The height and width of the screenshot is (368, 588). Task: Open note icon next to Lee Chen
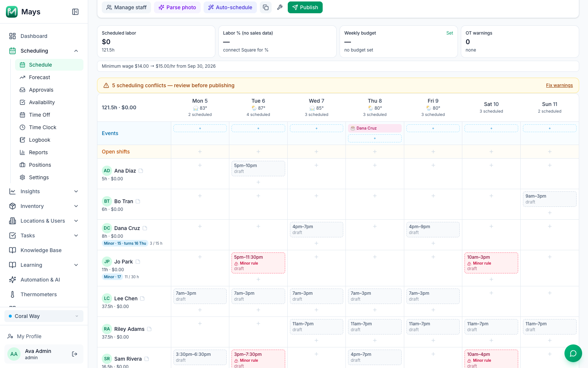point(142,298)
